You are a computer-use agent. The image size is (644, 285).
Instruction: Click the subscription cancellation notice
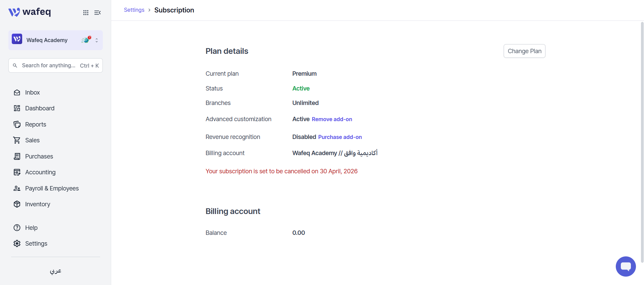pos(282,171)
